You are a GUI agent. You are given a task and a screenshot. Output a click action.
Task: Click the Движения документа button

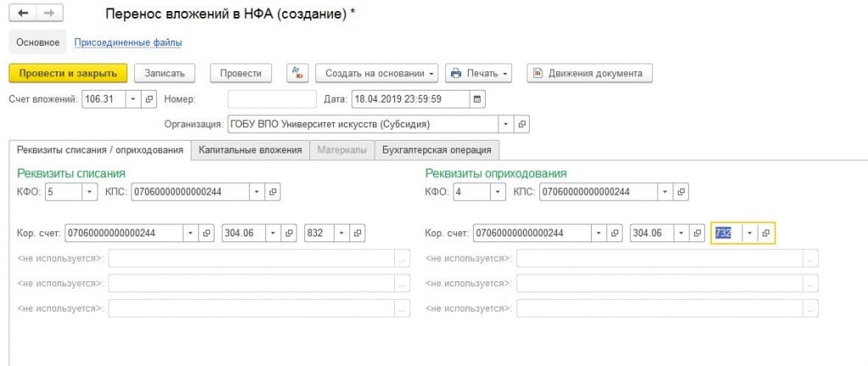(x=590, y=73)
